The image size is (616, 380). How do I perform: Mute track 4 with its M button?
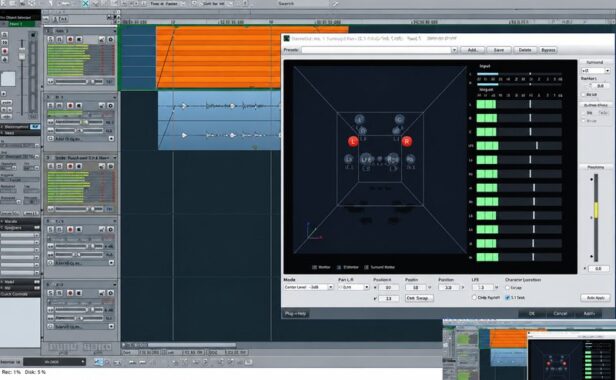pos(59,229)
